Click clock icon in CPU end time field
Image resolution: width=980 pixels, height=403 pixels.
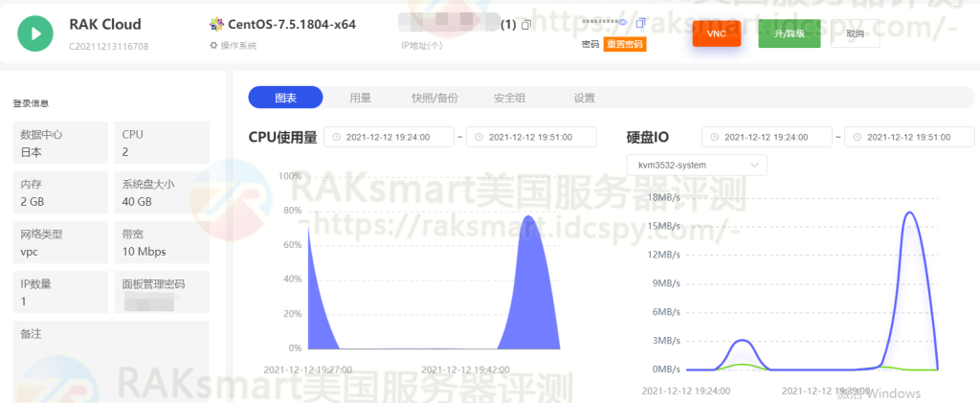[x=479, y=138]
